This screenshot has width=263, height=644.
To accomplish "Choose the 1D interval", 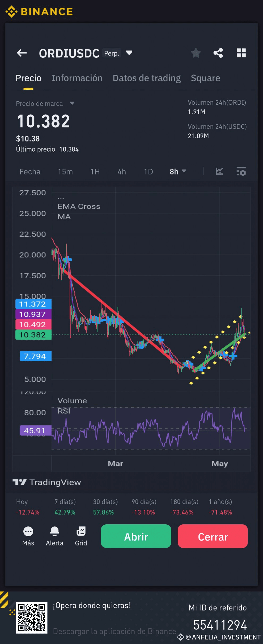I will pyautogui.click(x=148, y=172).
